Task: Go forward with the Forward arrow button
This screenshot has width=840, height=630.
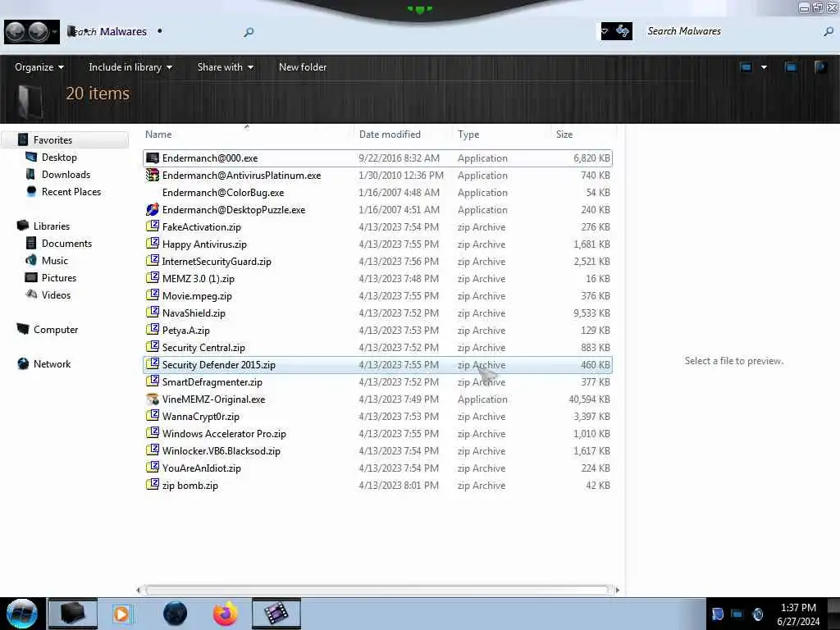Action: [38, 32]
